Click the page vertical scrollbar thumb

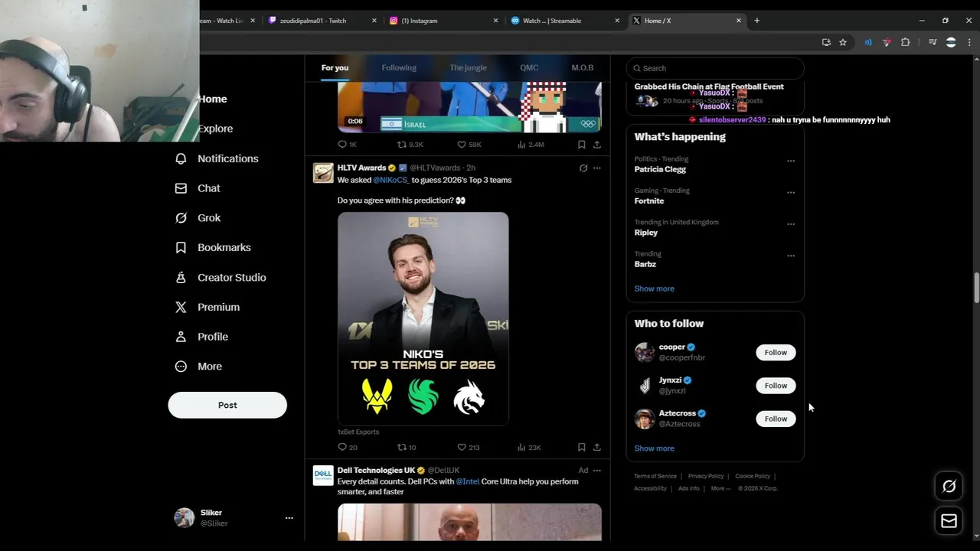[x=976, y=287]
